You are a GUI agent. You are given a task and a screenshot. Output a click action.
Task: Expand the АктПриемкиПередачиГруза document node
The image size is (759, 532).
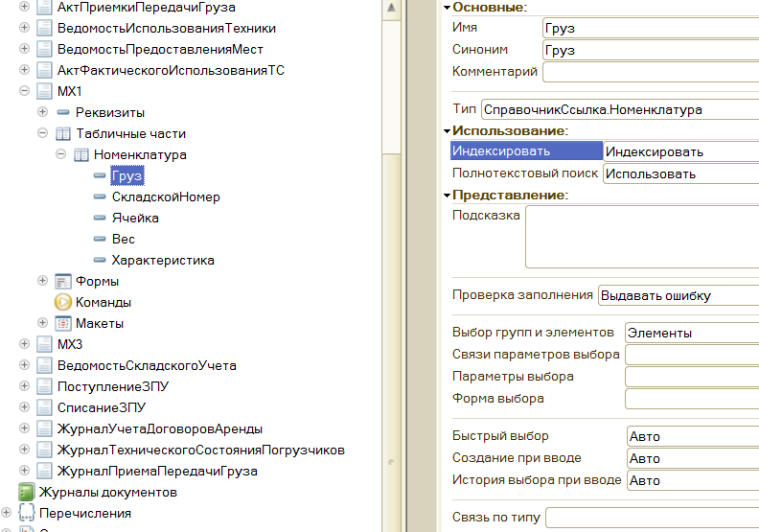(24, 7)
